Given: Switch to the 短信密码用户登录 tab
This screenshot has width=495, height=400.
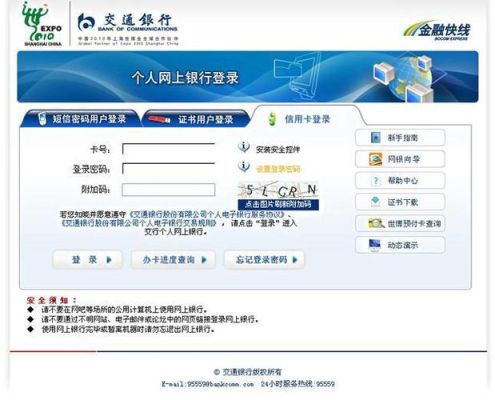Looking at the screenshot, I should pyautogui.click(x=80, y=119).
